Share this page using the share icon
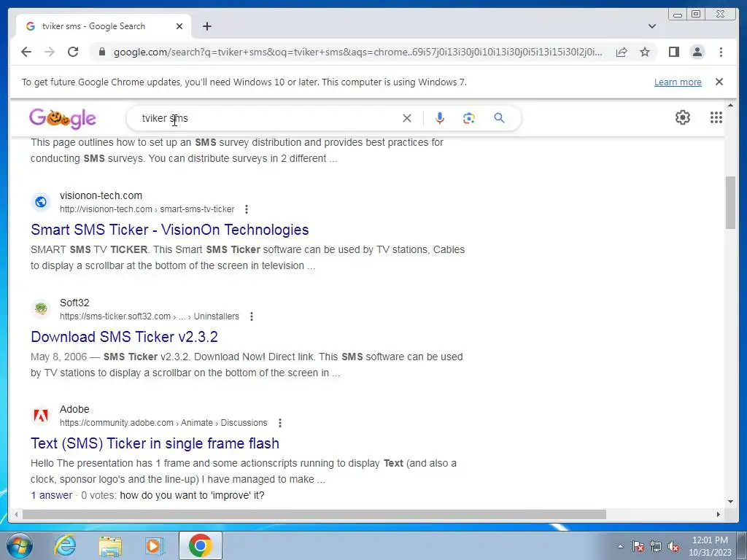The height and width of the screenshot is (560, 747). tap(622, 52)
